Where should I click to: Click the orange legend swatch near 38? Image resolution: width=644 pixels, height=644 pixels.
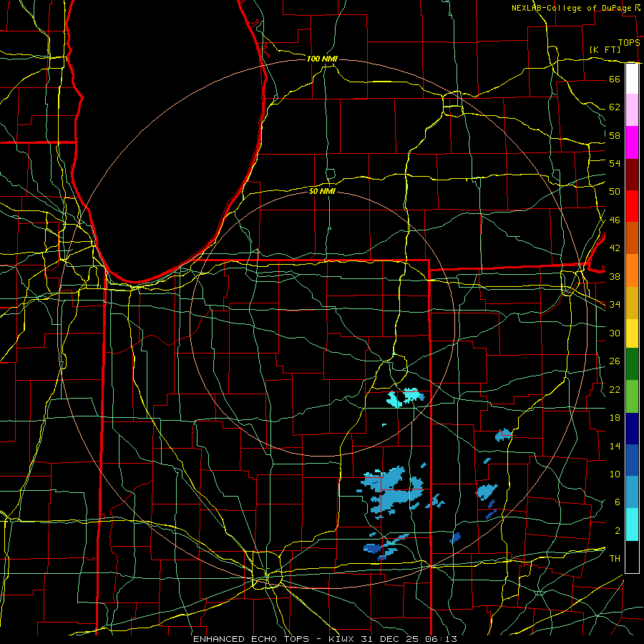[x=632, y=270]
